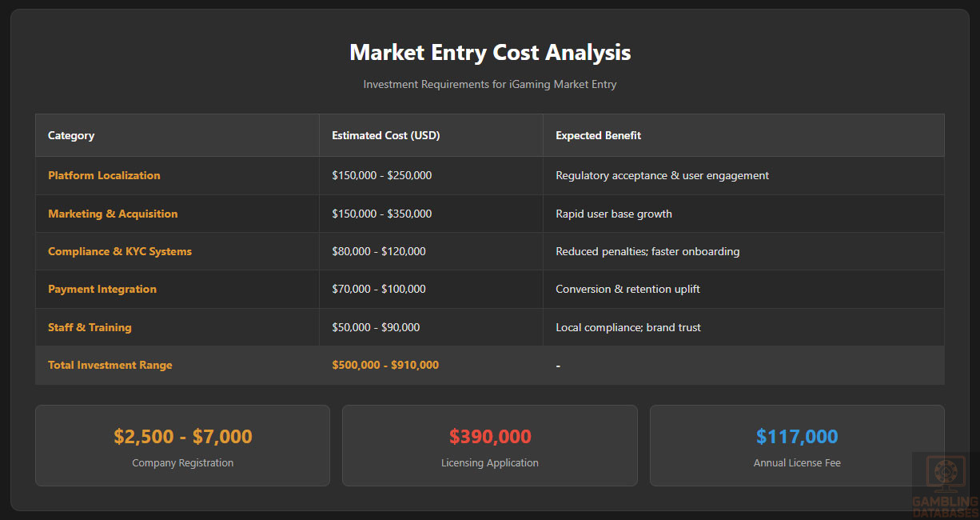Screen dimensions: 980x520
Task: Click the Investment Requirements subtitle text
Action: [x=490, y=84]
